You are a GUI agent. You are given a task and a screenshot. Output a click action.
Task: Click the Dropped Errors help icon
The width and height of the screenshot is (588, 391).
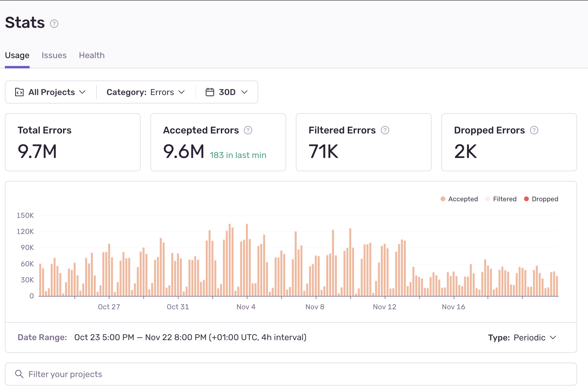[534, 130]
